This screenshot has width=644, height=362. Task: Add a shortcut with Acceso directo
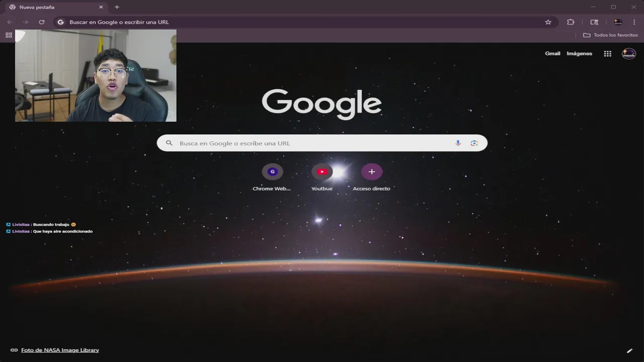click(x=371, y=177)
